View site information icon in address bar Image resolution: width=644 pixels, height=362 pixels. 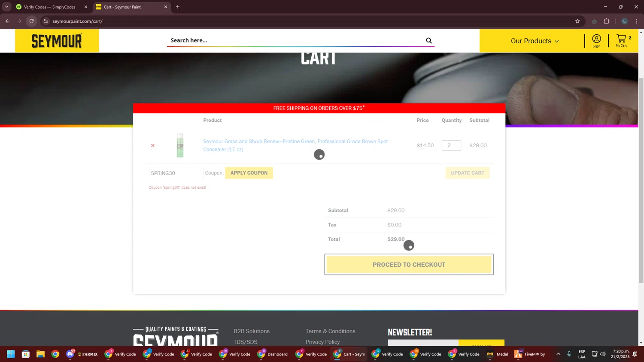point(46,21)
